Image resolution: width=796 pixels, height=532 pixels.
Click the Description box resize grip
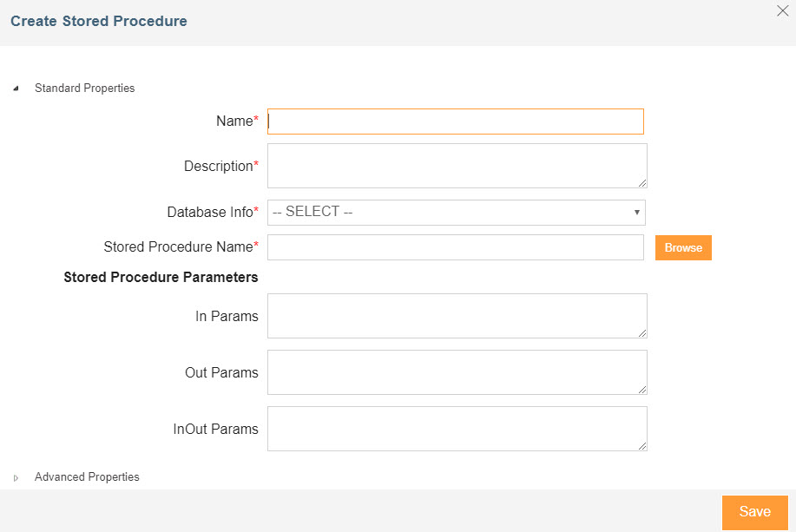pyautogui.click(x=642, y=183)
